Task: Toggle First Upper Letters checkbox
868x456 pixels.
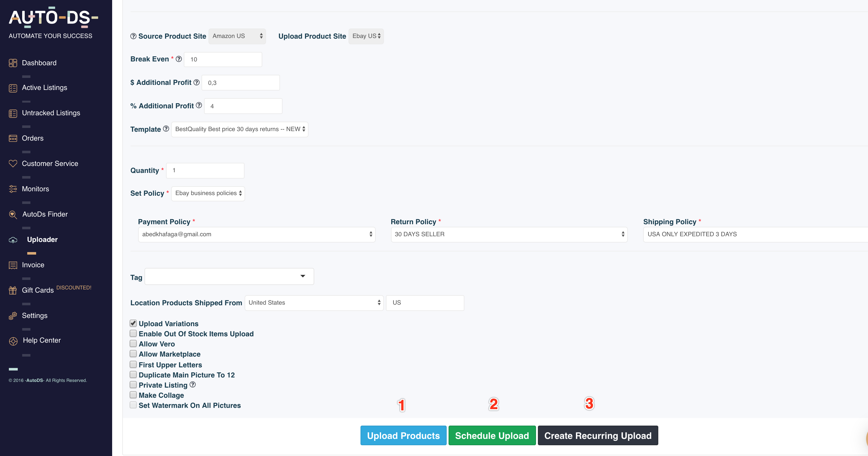Action: [133, 364]
